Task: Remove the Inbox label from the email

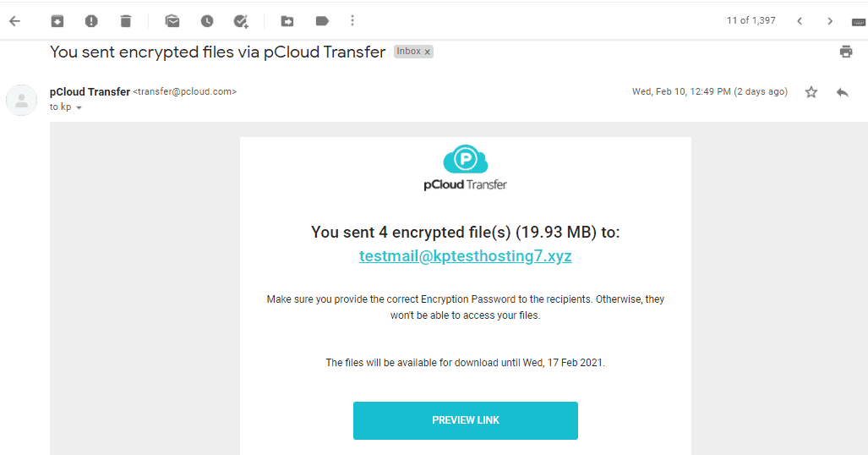Action: (428, 52)
